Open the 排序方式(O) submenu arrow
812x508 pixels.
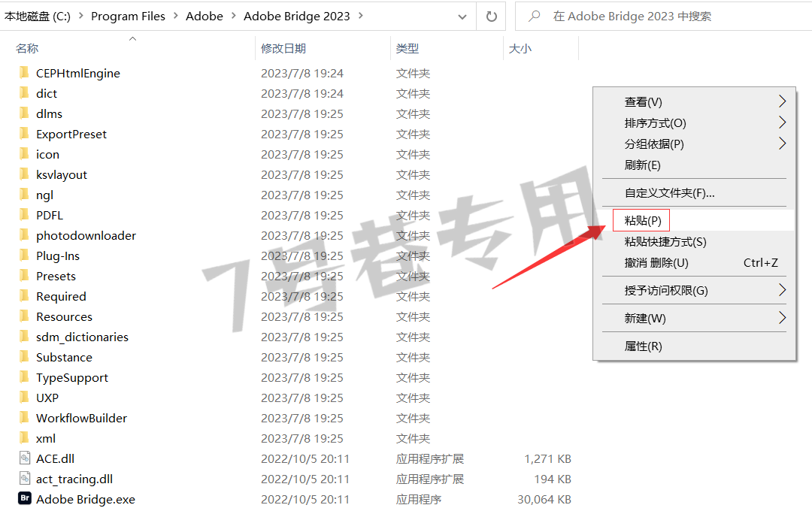click(x=782, y=122)
